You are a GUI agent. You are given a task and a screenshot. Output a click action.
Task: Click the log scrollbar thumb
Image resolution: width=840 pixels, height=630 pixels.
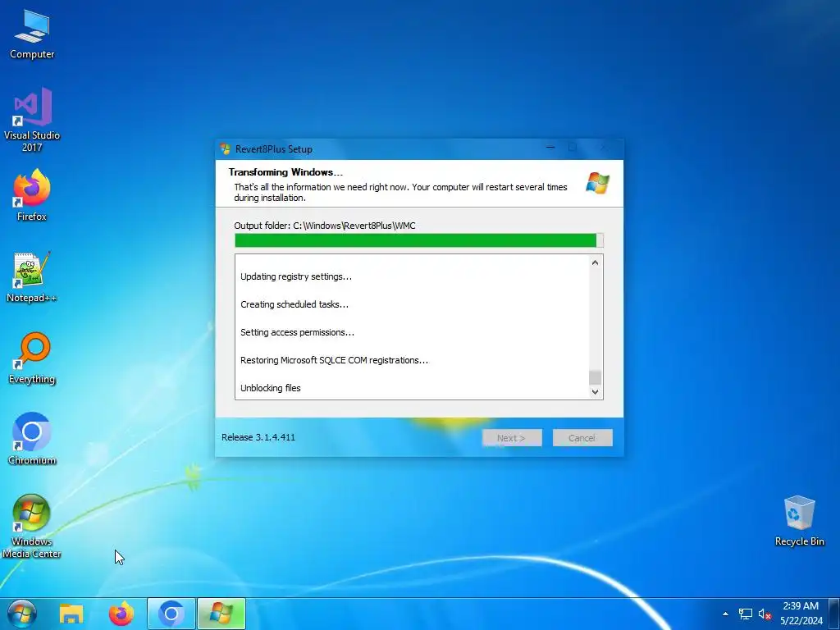pos(595,377)
